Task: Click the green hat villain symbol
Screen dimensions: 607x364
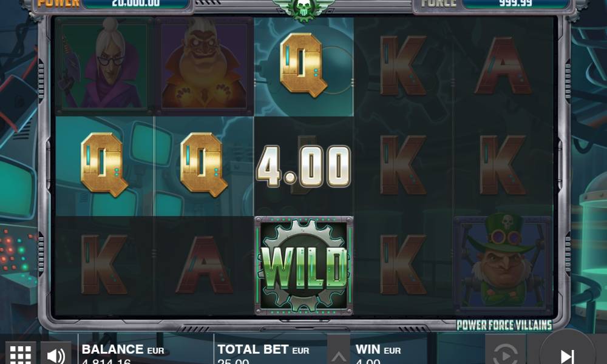Action: pyautogui.click(x=503, y=264)
